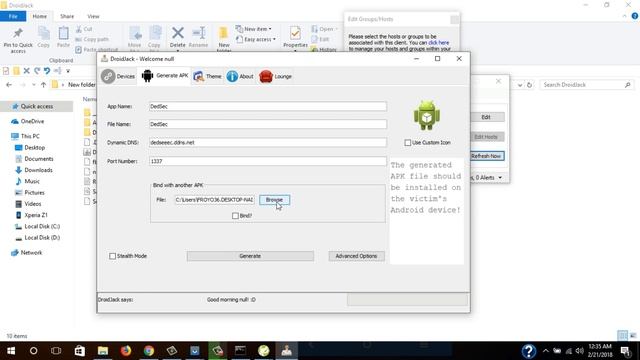640x360 pixels.
Task: Click the Edit button in the background window
Action: (x=486, y=117)
